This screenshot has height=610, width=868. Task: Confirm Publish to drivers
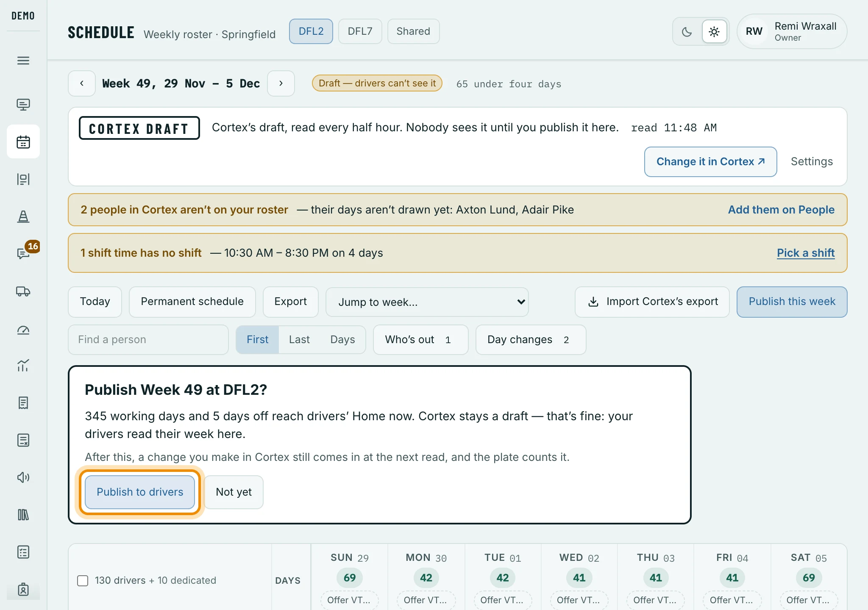(x=140, y=492)
